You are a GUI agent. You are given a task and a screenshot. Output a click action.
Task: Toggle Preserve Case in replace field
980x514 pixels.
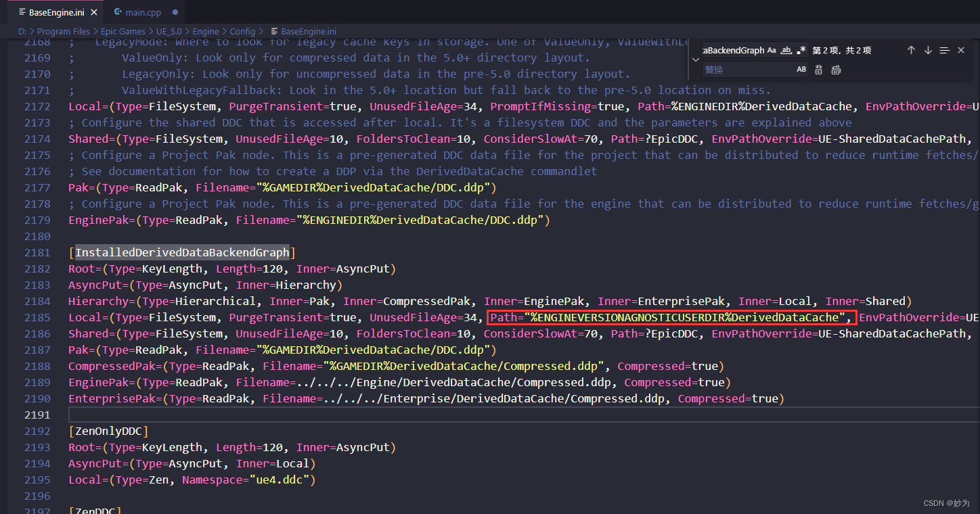(801, 69)
